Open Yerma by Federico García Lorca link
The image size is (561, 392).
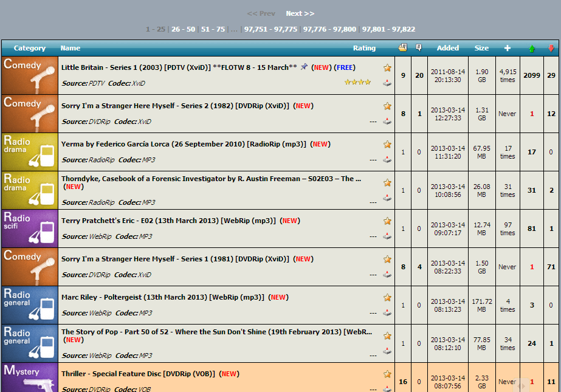pyautogui.click(x=184, y=144)
